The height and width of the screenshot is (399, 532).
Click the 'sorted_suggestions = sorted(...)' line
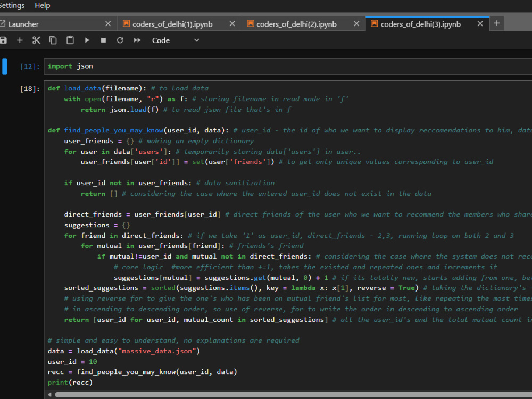(x=241, y=288)
